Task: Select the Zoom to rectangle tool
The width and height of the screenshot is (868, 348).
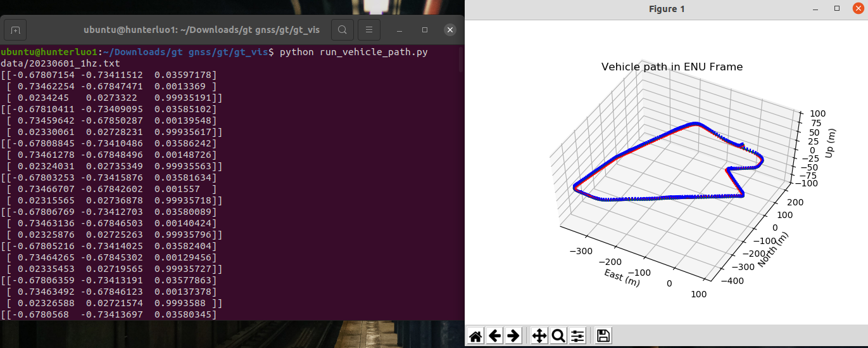Action: [558, 336]
